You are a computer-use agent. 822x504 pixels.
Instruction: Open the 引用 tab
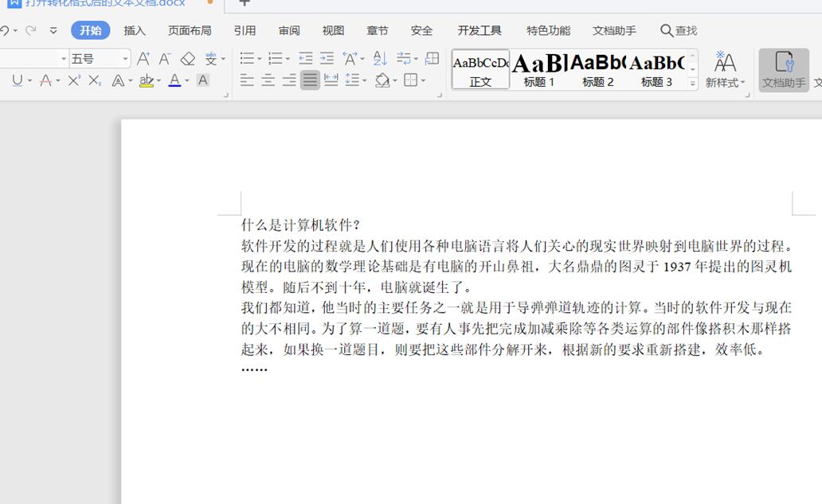[x=245, y=30]
